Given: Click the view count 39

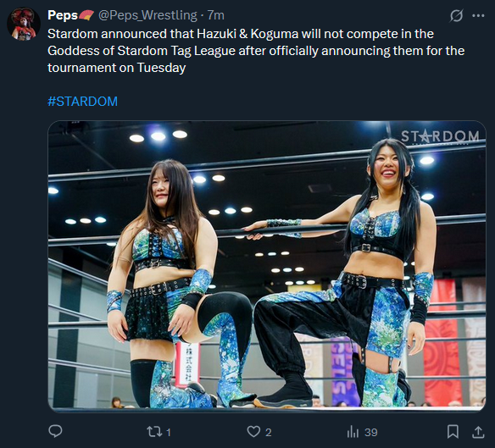Looking at the screenshot, I should coord(371,432).
